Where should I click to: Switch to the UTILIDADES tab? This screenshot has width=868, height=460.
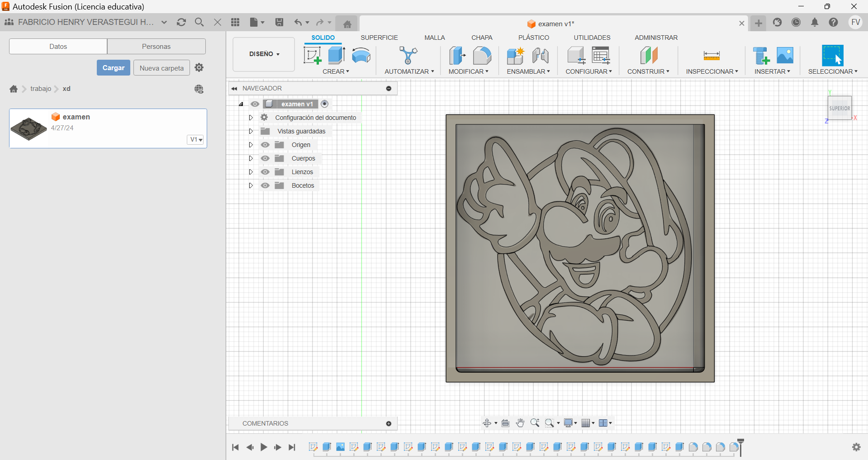(x=592, y=38)
